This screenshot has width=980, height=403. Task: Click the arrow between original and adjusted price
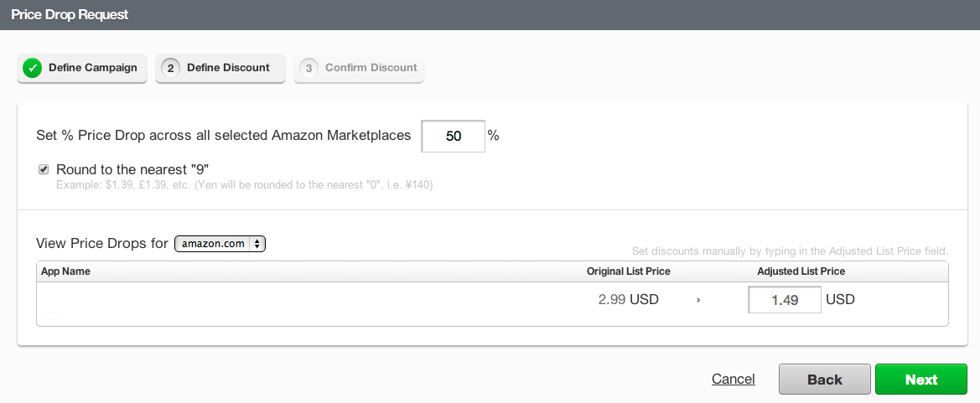[698, 300]
